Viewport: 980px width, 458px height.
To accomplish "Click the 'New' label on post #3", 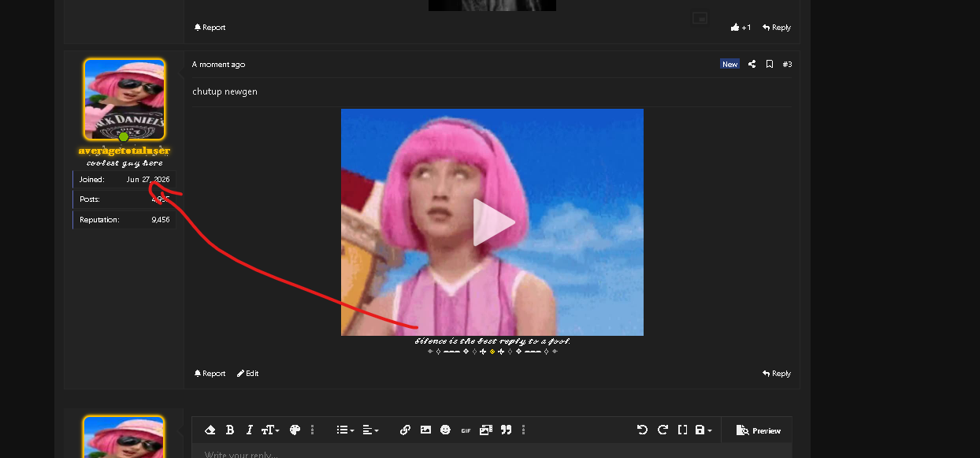I will click(730, 65).
